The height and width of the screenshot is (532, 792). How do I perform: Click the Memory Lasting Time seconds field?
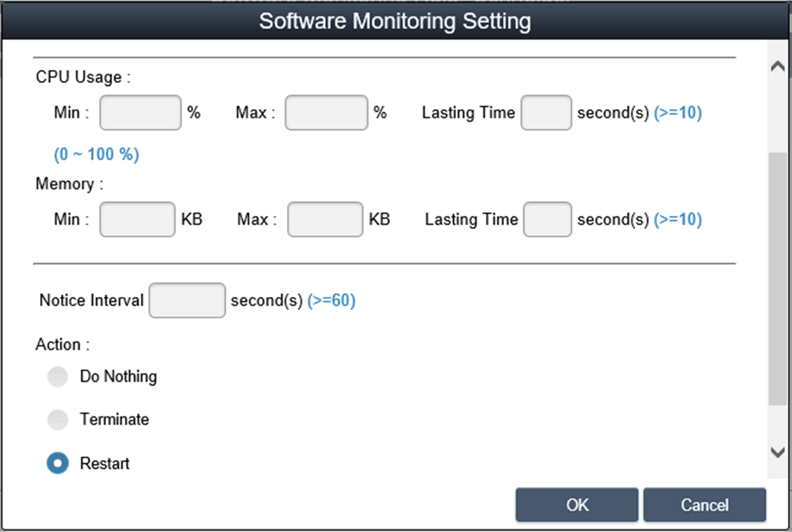click(547, 219)
